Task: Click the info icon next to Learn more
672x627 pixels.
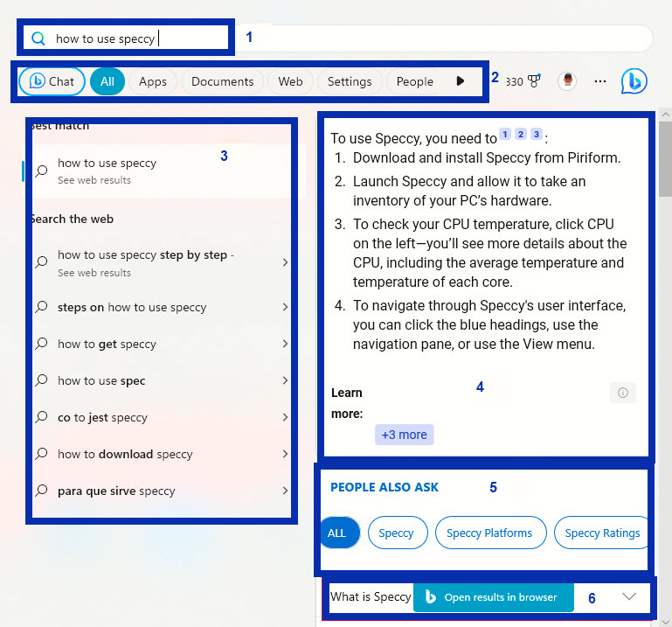Action: coord(623,393)
